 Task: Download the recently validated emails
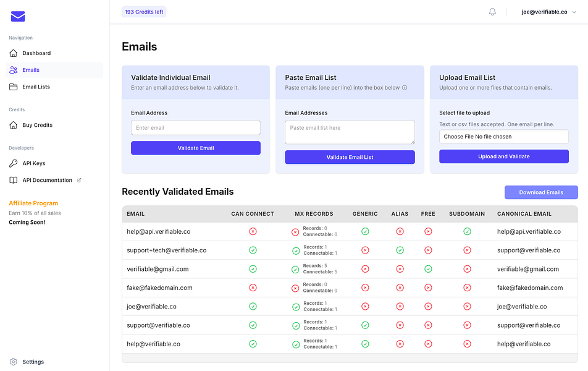point(541,192)
